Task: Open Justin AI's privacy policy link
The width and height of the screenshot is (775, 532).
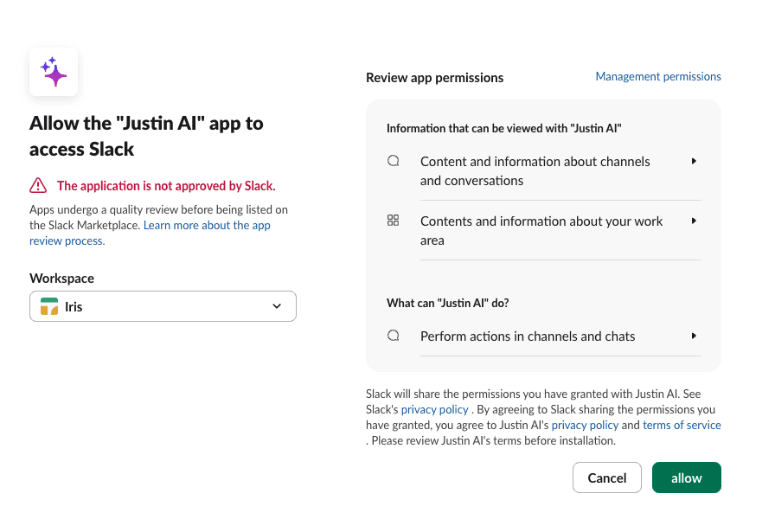Action: click(x=585, y=426)
